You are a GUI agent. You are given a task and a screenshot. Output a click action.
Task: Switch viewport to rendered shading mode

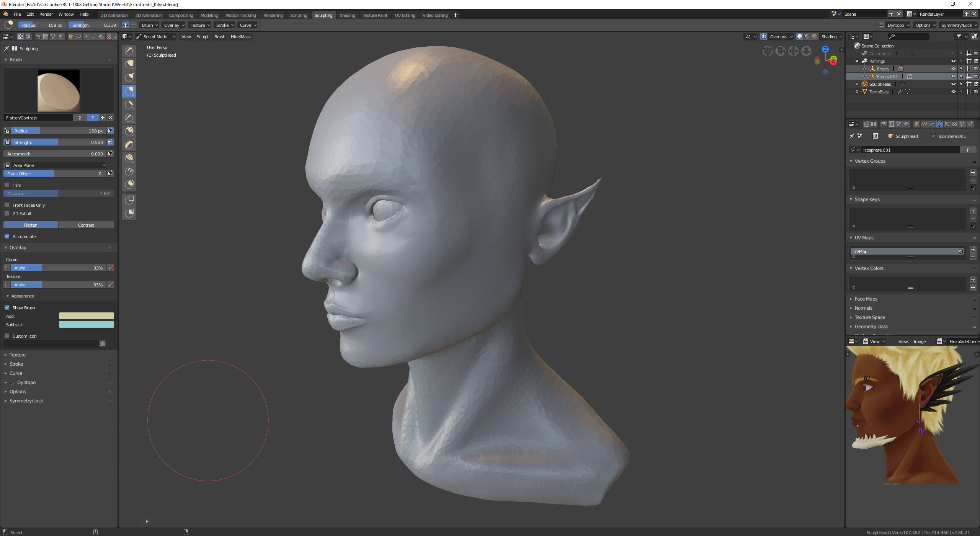(x=815, y=36)
